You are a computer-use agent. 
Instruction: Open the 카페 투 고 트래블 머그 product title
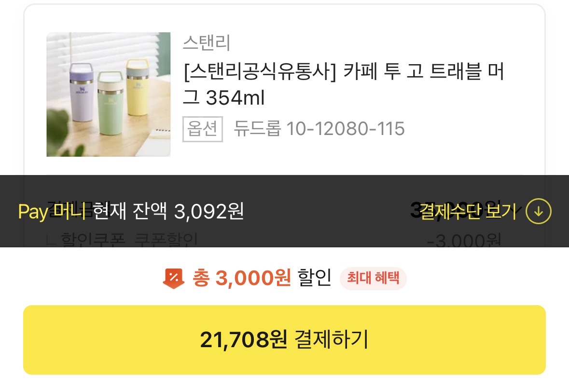tap(344, 84)
